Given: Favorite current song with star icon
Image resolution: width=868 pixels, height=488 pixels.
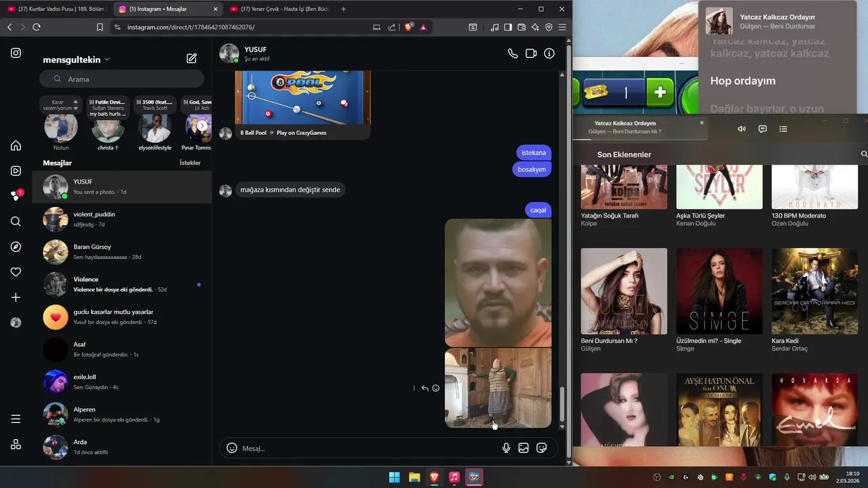Looking at the screenshot, I should click(x=702, y=123).
